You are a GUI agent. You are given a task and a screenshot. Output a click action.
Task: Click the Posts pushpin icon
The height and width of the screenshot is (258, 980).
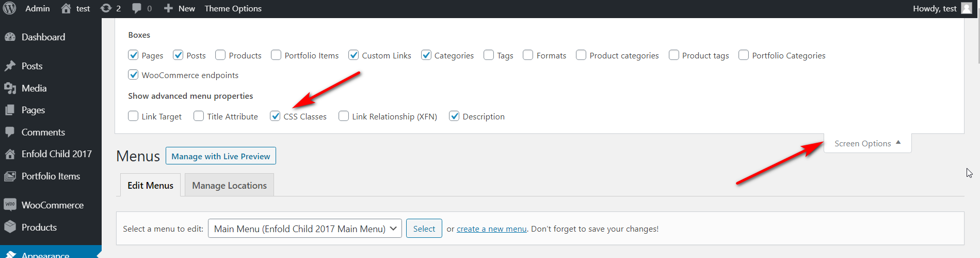point(10,66)
